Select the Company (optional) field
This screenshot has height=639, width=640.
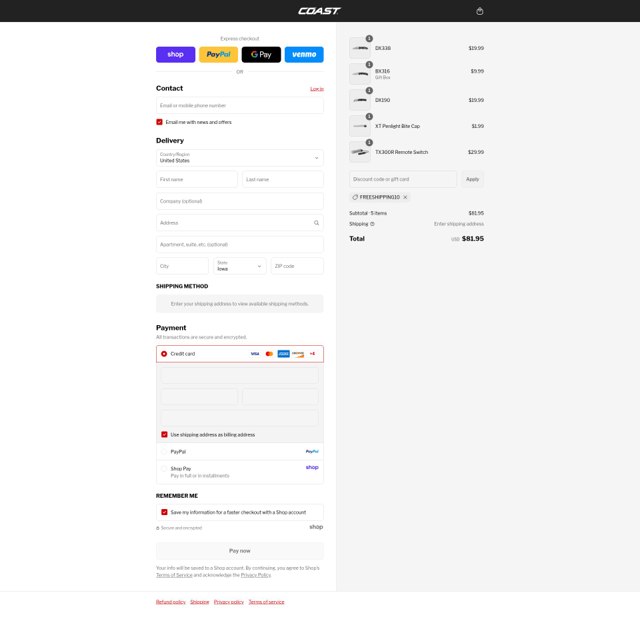pos(240,201)
